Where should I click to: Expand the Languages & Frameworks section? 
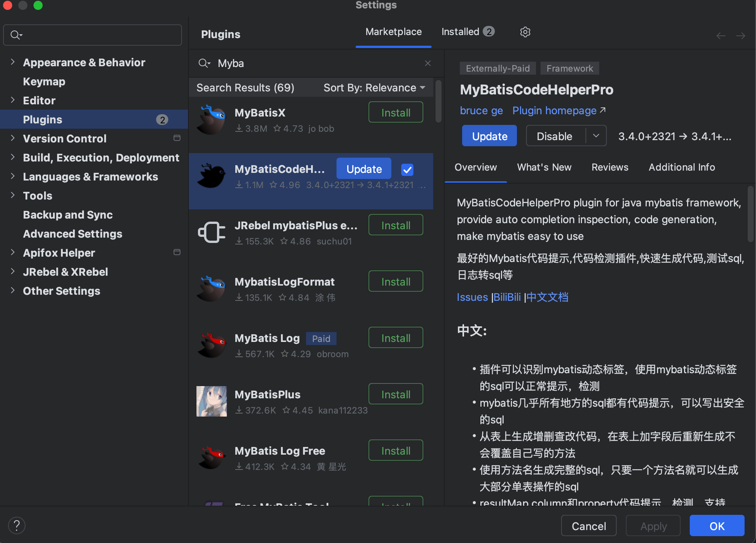click(13, 176)
